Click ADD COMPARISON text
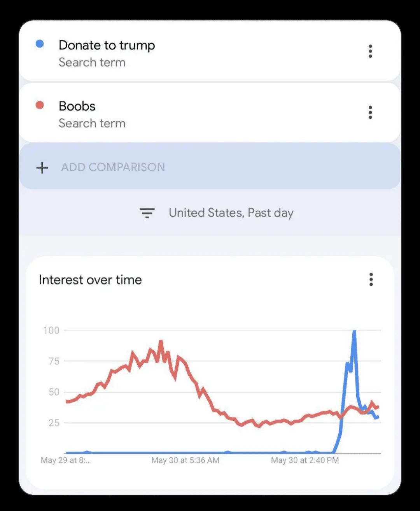Screen dimensions: 420x511 tap(113, 167)
